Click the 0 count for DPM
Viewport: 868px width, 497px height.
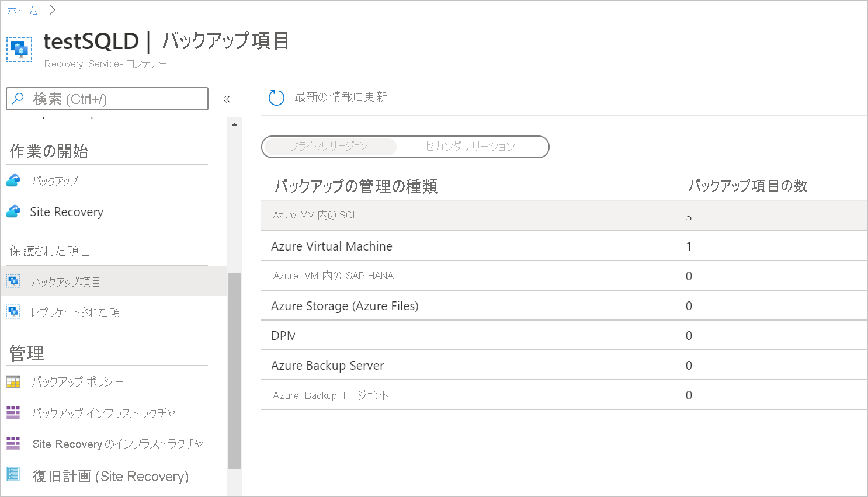[689, 336]
